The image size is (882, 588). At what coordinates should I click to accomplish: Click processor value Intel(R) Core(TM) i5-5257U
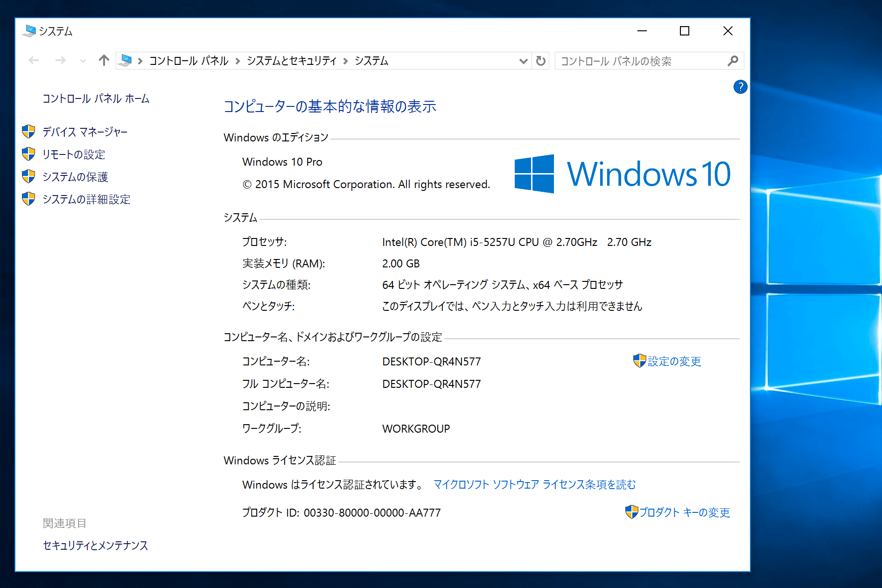tap(517, 242)
